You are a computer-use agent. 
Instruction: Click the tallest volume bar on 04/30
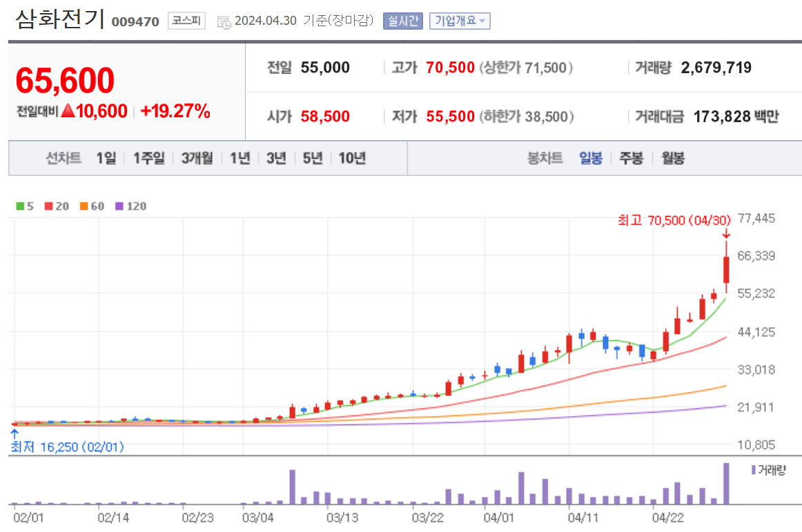pos(726,484)
